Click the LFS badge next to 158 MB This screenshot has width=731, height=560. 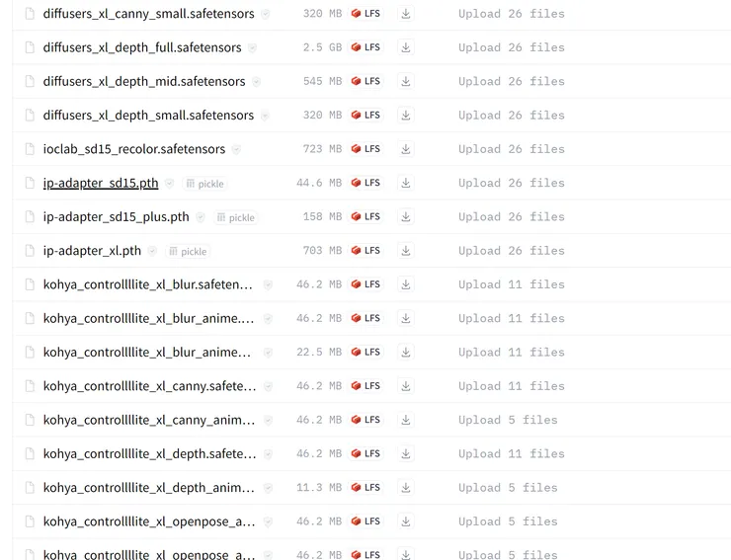click(365, 216)
